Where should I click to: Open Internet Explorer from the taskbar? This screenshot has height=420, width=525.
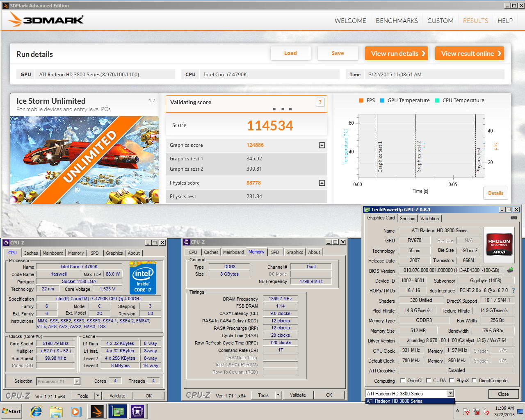coord(36,411)
